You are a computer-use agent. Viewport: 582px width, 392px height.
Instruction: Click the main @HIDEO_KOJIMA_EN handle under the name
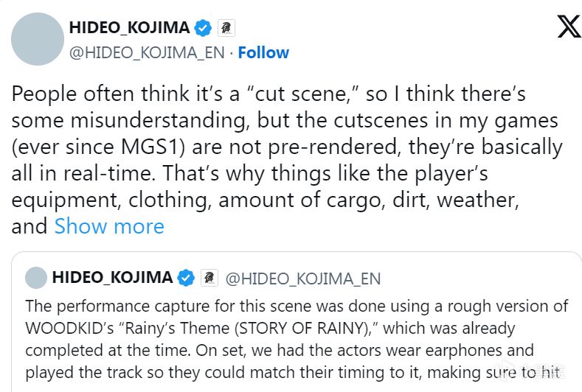tap(147, 52)
